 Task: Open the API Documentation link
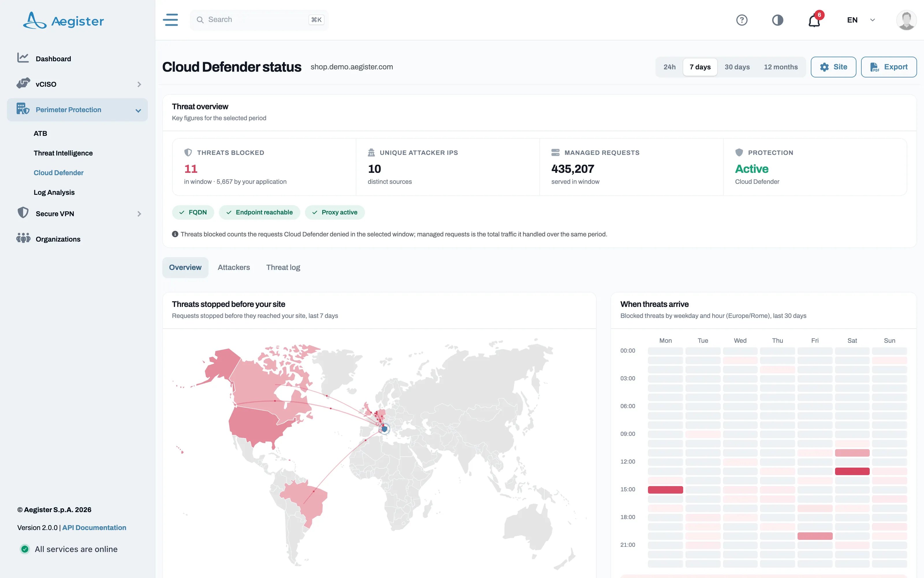coord(94,527)
